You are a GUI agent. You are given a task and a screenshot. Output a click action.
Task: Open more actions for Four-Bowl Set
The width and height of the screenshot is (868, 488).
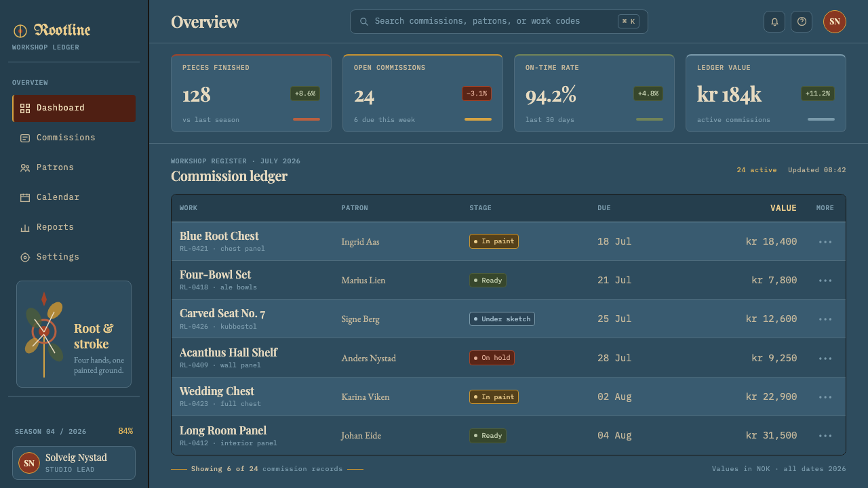point(825,281)
